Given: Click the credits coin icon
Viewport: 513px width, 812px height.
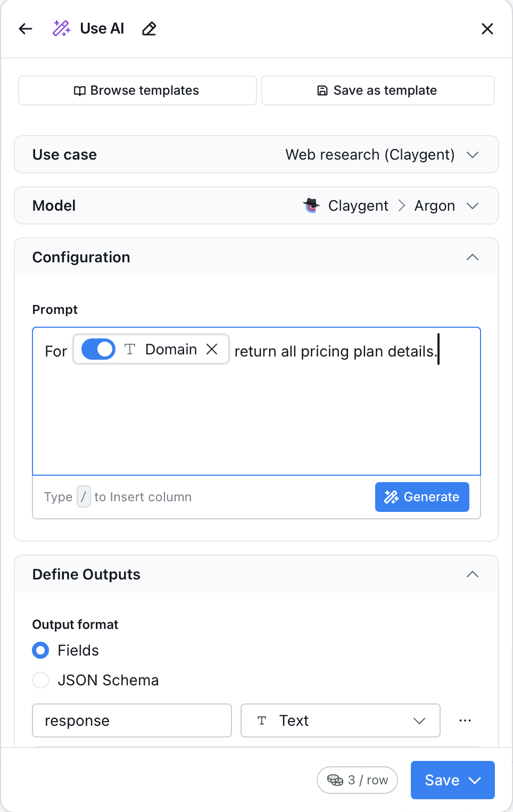Looking at the screenshot, I should [x=335, y=780].
